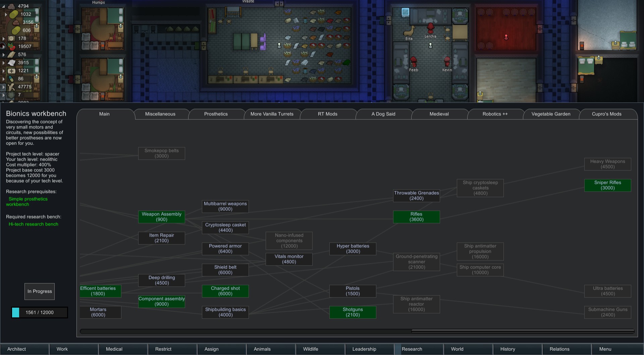Switch to the Main research tab
Image resolution: width=644 pixels, height=355 pixels.
point(105,114)
